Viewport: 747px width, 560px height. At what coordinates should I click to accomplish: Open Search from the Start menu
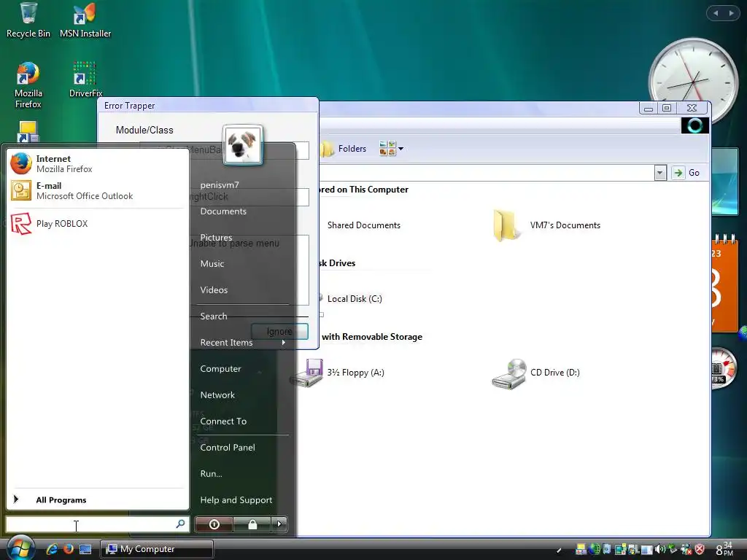click(x=214, y=316)
